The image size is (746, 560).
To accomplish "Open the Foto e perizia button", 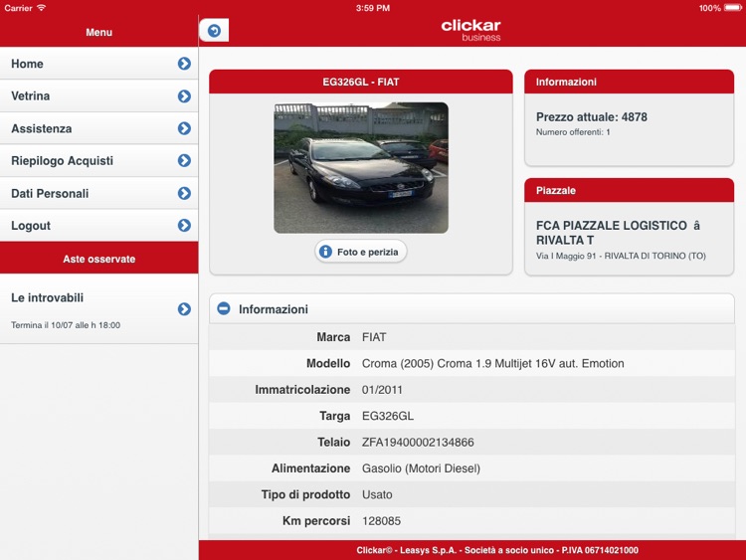I will (x=361, y=252).
